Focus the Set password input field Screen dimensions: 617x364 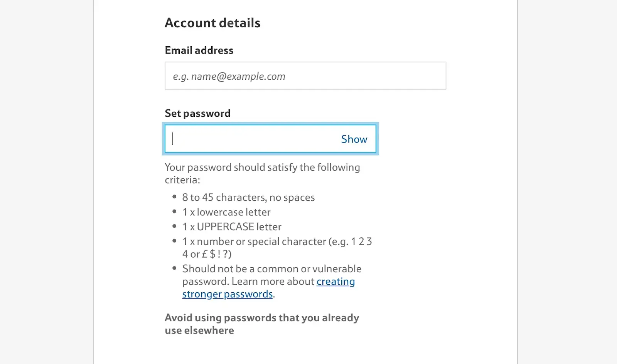pos(251,139)
